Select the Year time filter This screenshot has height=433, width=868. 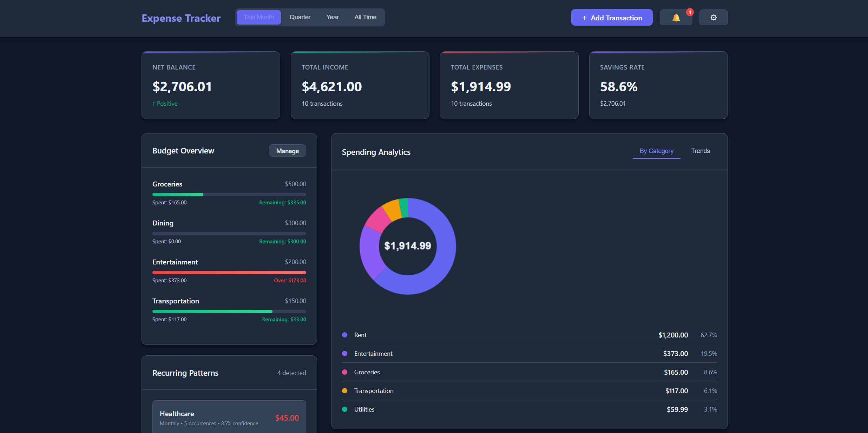pyautogui.click(x=332, y=17)
